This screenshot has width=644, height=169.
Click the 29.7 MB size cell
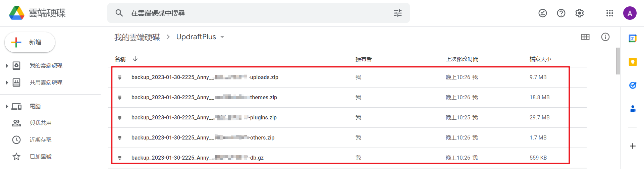[x=540, y=118]
